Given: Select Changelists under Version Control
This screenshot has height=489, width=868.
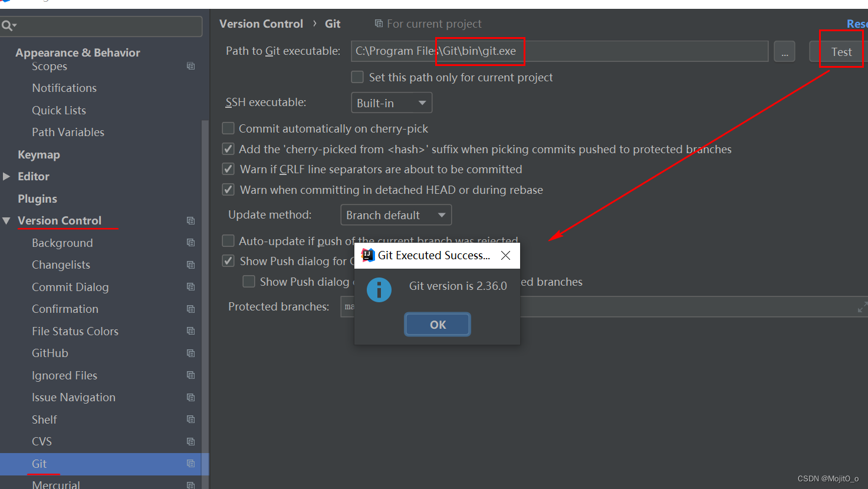Looking at the screenshot, I should point(61,265).
